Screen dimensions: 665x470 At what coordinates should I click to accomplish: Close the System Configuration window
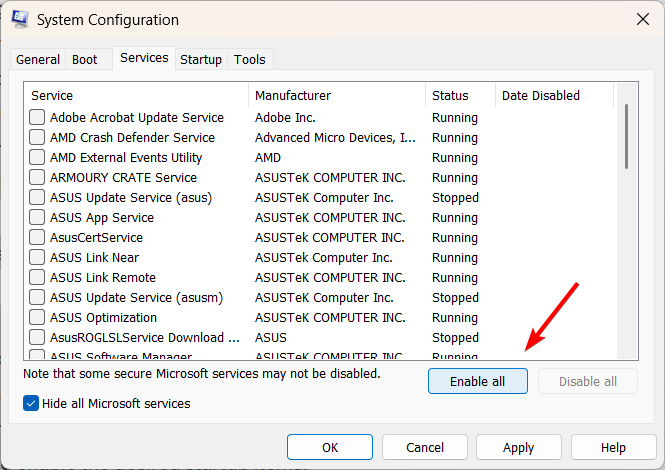click(643, 19)
